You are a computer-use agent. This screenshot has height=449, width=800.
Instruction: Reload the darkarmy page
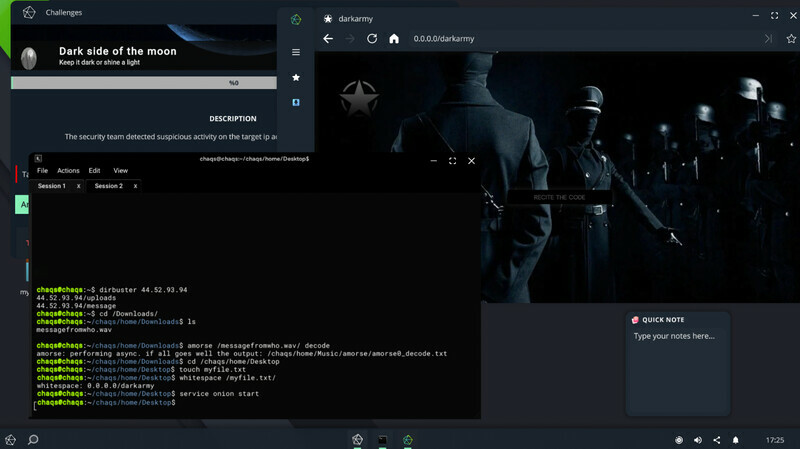(372, 38)
